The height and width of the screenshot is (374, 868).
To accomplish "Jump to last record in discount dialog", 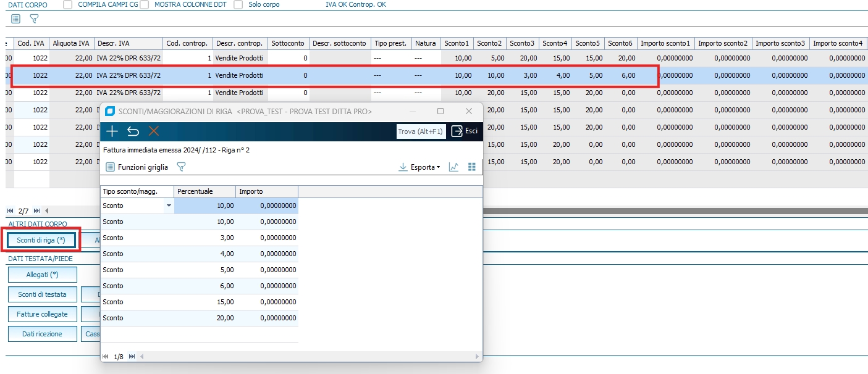I will coord(132,357).
